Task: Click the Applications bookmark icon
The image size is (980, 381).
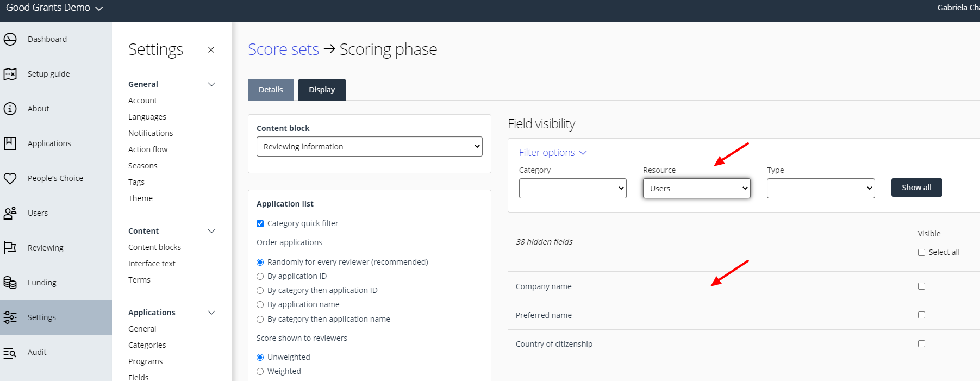Action: [10, 143]
